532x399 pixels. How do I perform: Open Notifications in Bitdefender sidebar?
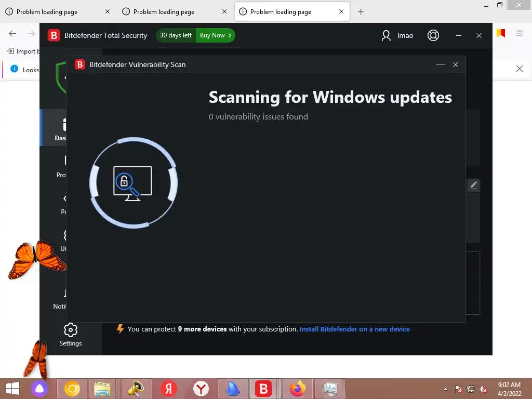pyautogui.click(x=60, y=298)
